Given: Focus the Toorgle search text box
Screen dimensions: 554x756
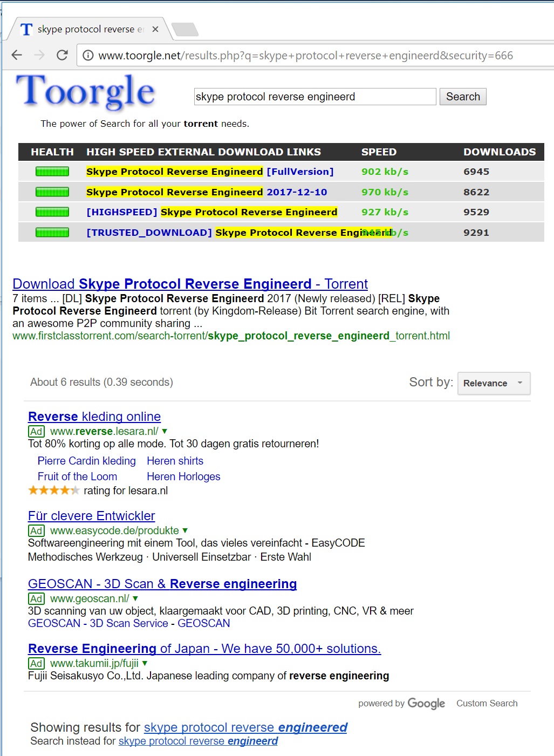Looking at the screenshot, I should (315, 97).
